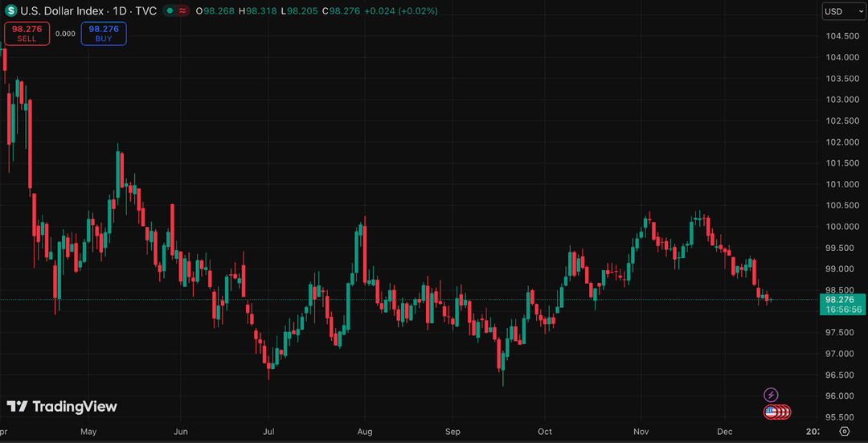
Task: Click the May time axis label
Action: [x=88, y=432]
